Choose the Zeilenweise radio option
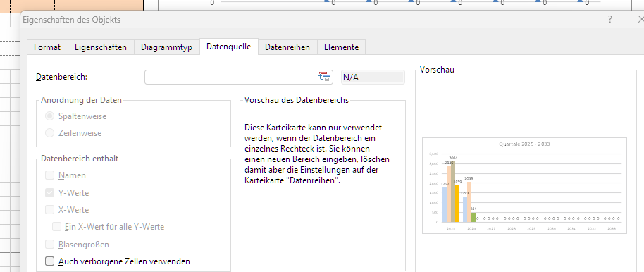 pyautogui.click(x=50, y=133)
